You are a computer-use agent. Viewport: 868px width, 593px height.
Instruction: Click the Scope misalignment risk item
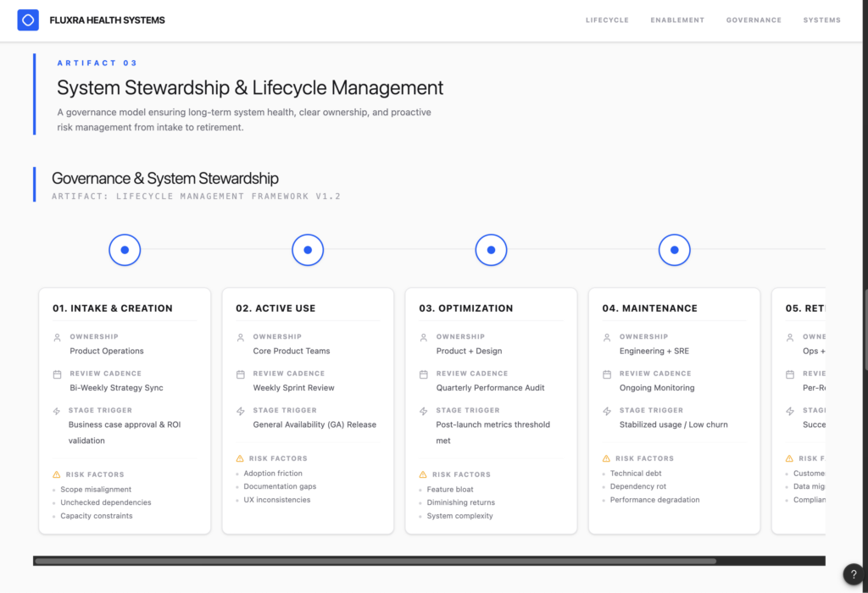tap(96, 490)
